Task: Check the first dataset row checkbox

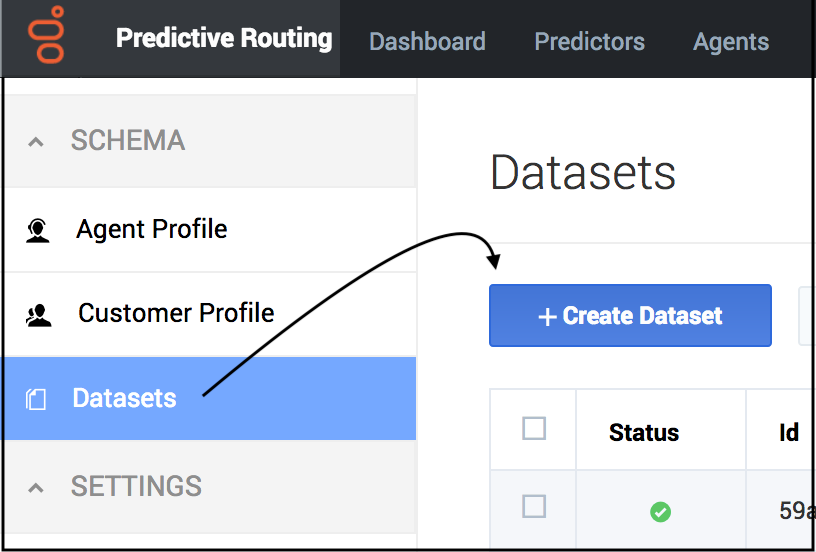Action: point(534,507)
